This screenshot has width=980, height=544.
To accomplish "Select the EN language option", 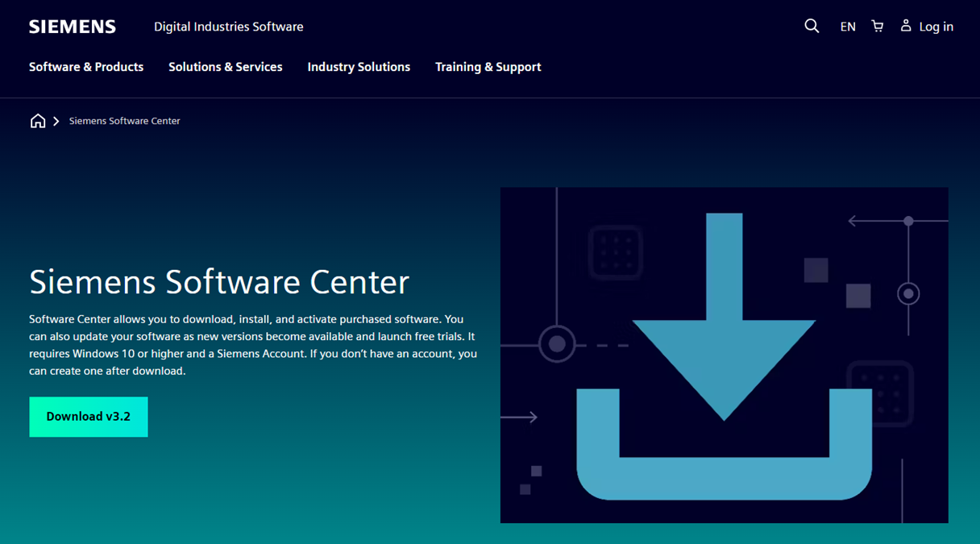I will tap(848, 26).
